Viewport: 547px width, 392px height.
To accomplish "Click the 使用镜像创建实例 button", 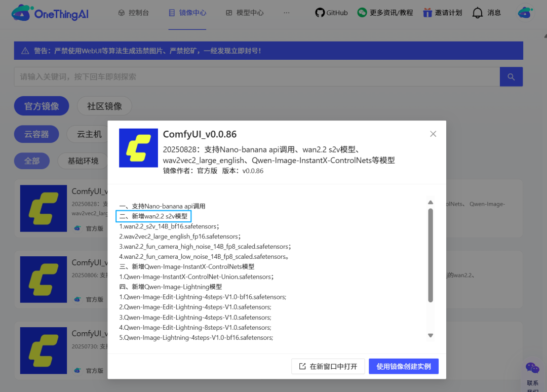I will click(404, 366).
